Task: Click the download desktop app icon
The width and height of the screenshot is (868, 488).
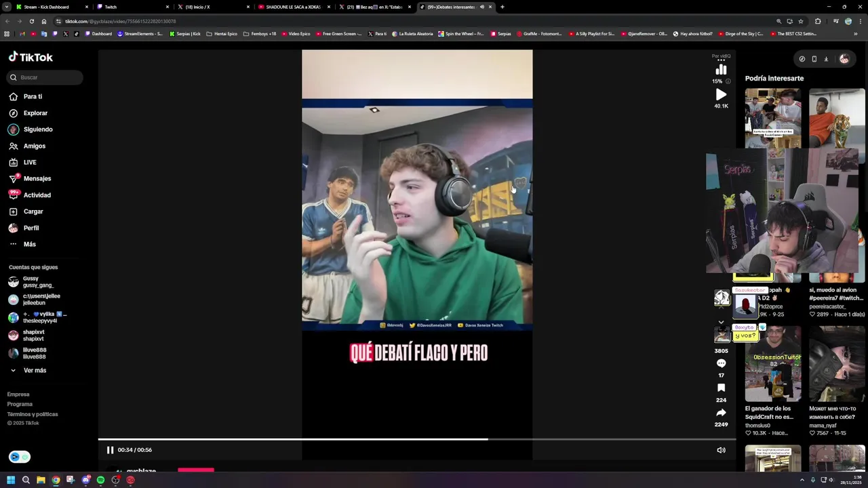Action: tap(826, 59)
